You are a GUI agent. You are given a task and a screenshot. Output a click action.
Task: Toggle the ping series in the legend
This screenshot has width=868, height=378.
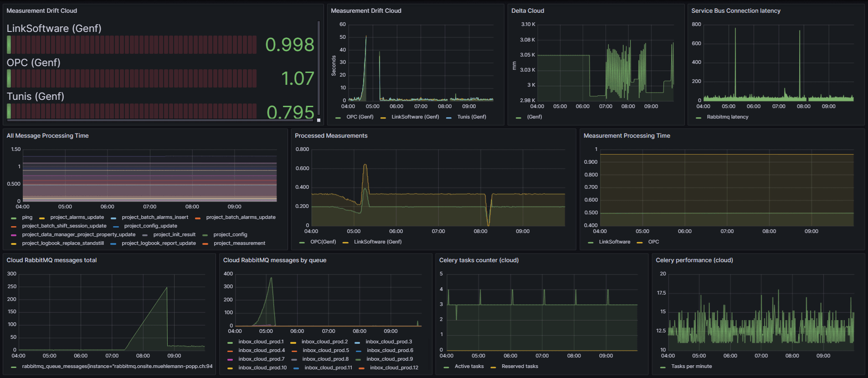pos(27,217)
